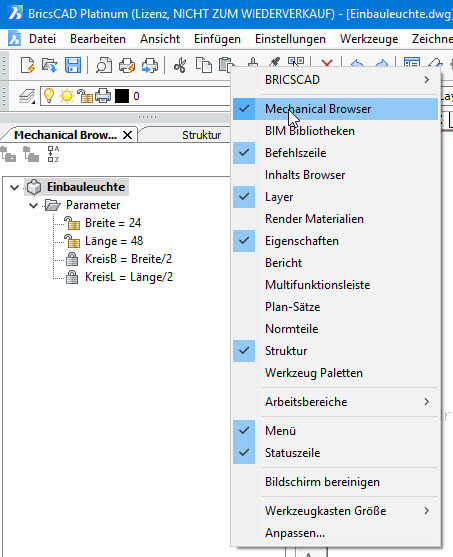Expand the Werkzeugkasten Größe submenu

click(x=336, y=511)
